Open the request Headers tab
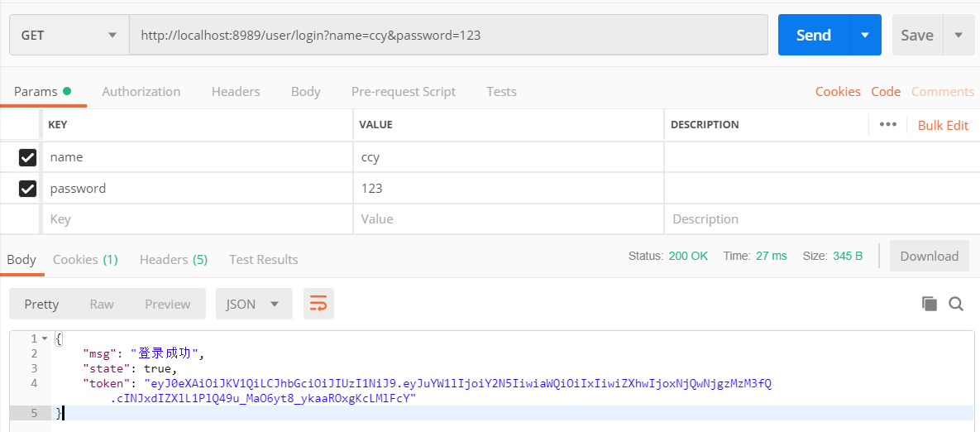980x432 pixels. [x=236, y=92]
